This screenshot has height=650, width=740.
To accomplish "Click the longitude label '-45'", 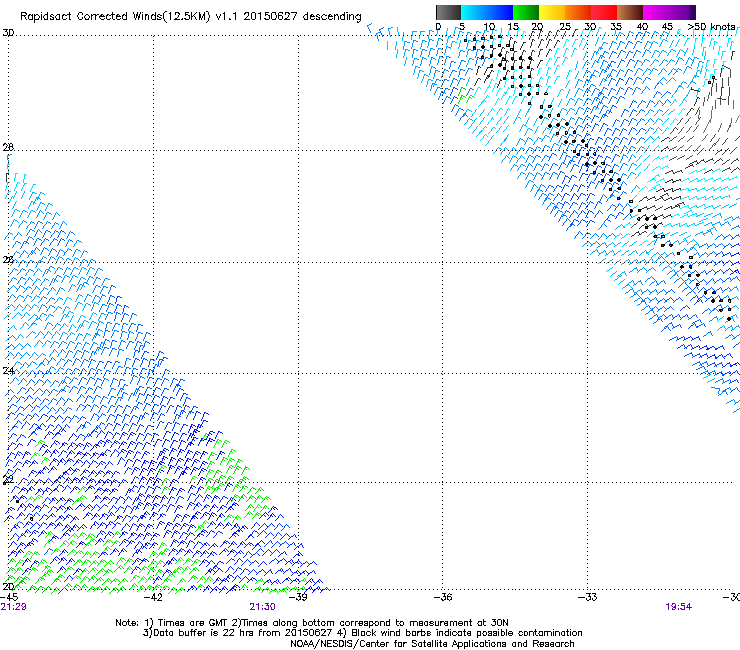I will (8, 597).
